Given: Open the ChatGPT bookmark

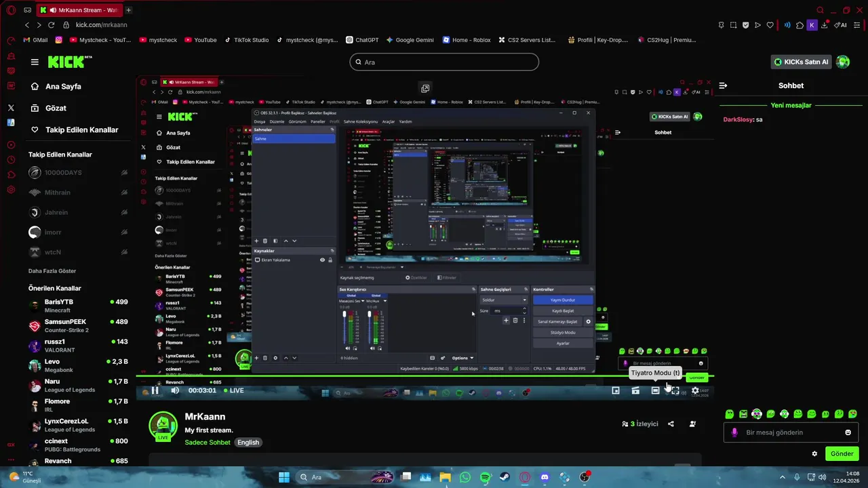Looking at the screenshot, I should (361, 40).
